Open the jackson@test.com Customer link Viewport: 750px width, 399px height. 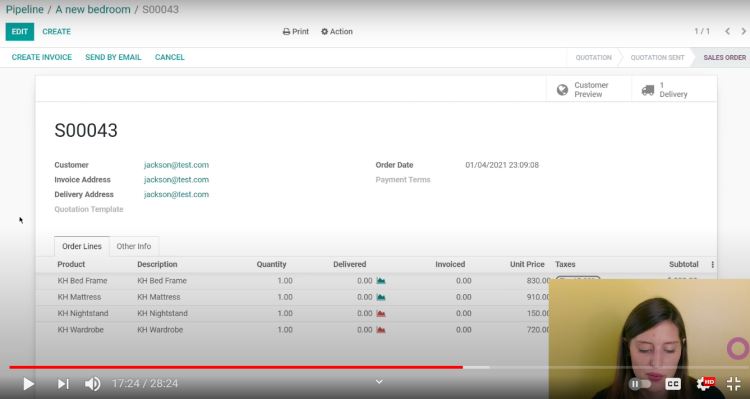tap(176, 165)
